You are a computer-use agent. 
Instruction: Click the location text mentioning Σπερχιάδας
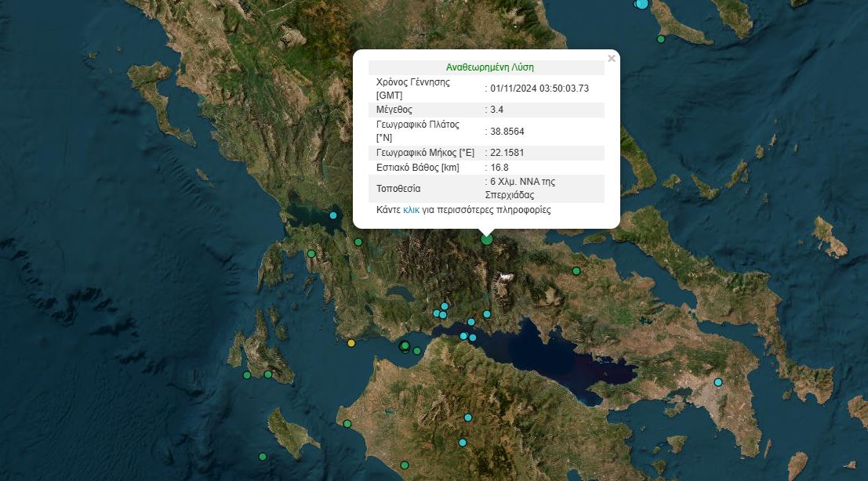pos(521,188)
